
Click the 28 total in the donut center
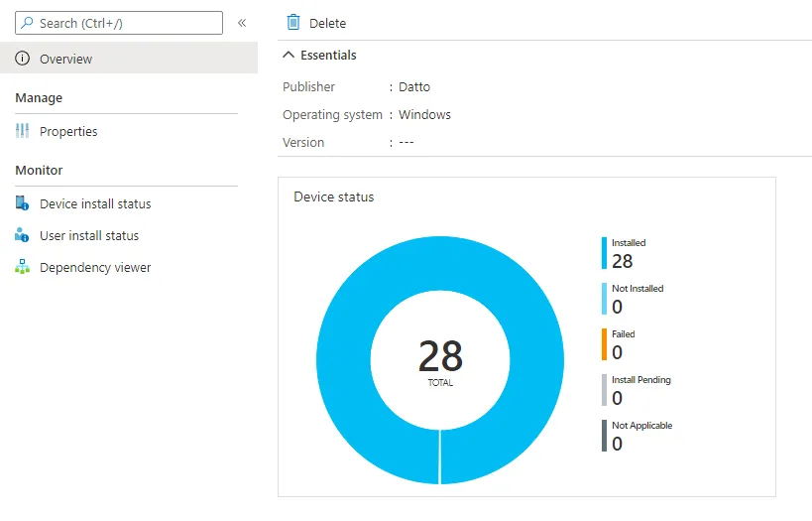click(440, 356)
